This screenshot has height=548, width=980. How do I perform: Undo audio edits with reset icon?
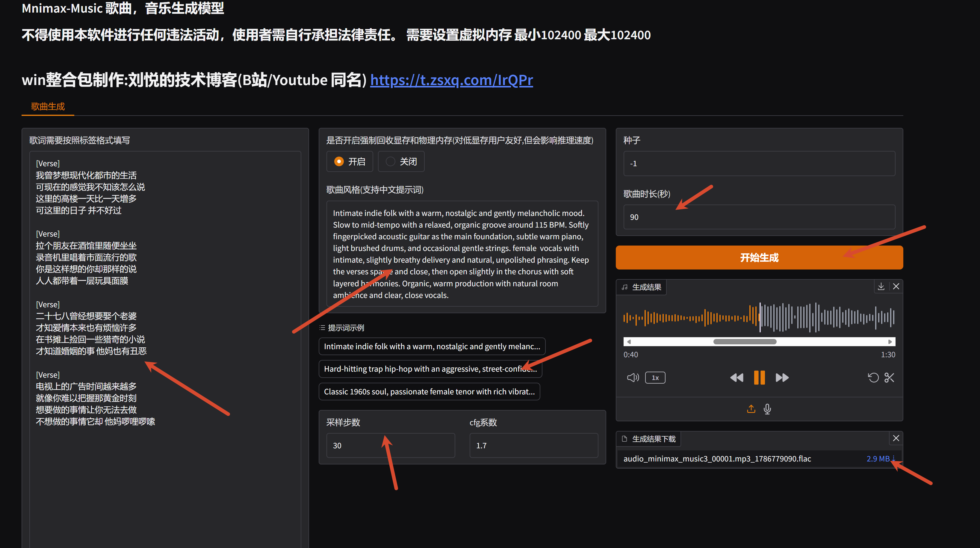point(873,378)
